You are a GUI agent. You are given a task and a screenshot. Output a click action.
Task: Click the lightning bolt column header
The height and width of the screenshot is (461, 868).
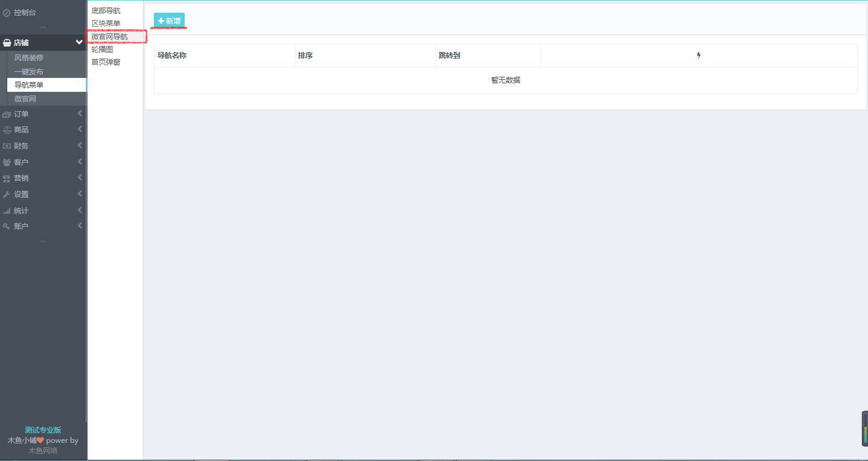[698, 56]
